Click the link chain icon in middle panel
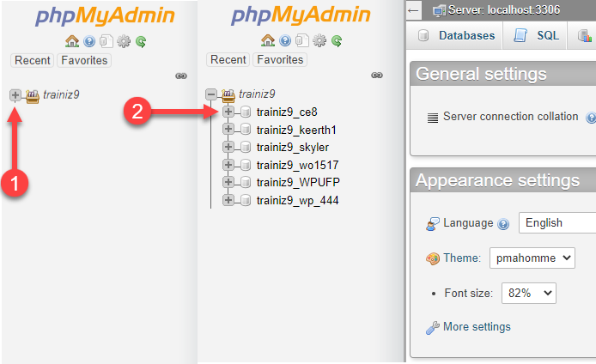The image size is (596, 364). tap(377, 76)
